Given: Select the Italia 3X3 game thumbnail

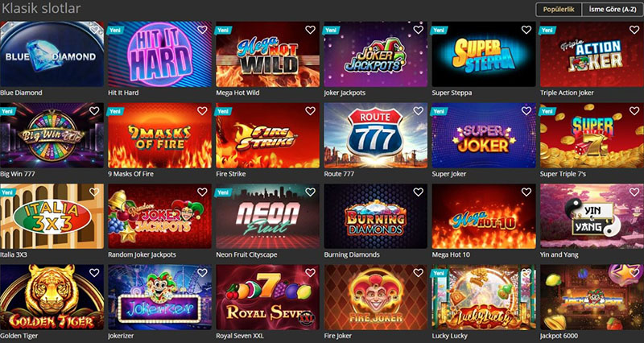Looking at the screenshot, I should point(52,216).
